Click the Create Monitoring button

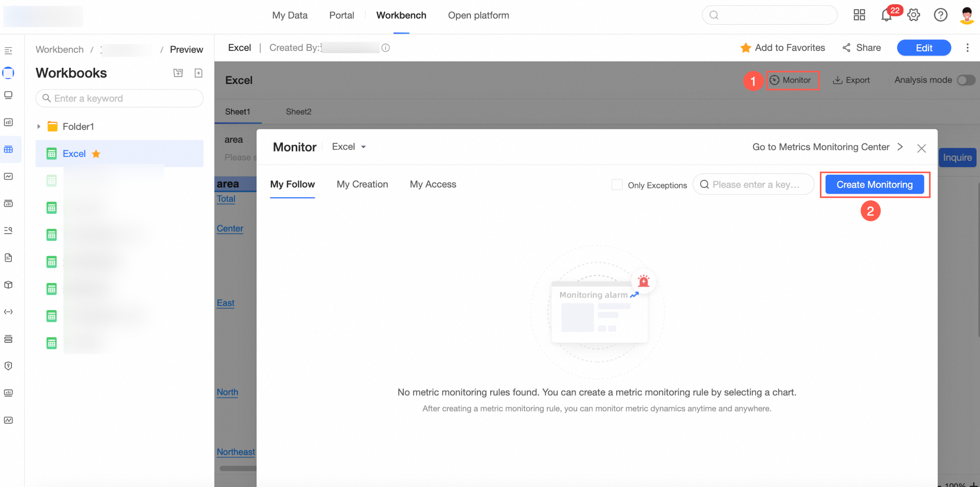point(874,185)
